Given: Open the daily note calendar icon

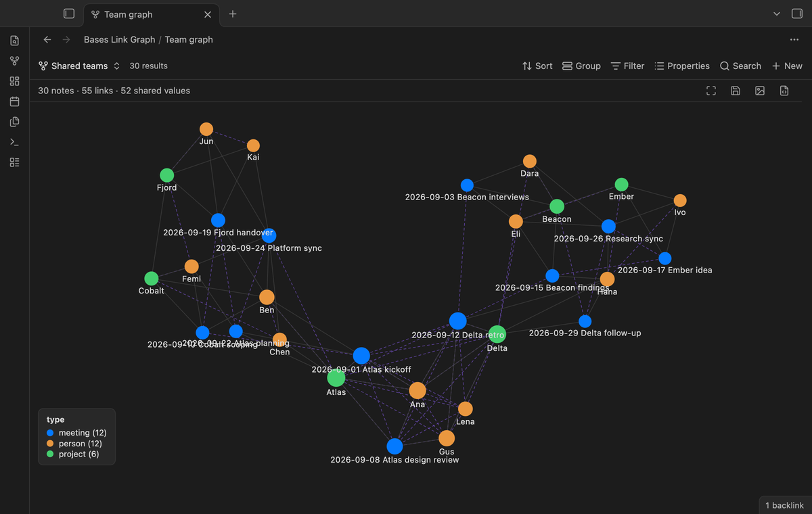Looking at the screenshot, I should pyautogui.click(x=14, y=101).
